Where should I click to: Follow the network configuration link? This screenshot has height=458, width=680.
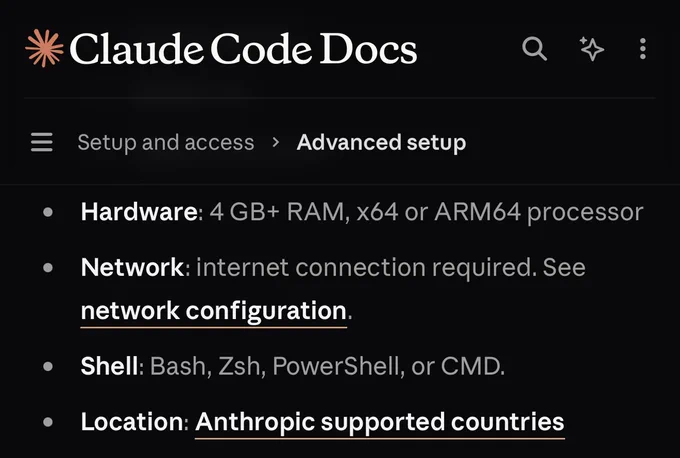(214, 311)
